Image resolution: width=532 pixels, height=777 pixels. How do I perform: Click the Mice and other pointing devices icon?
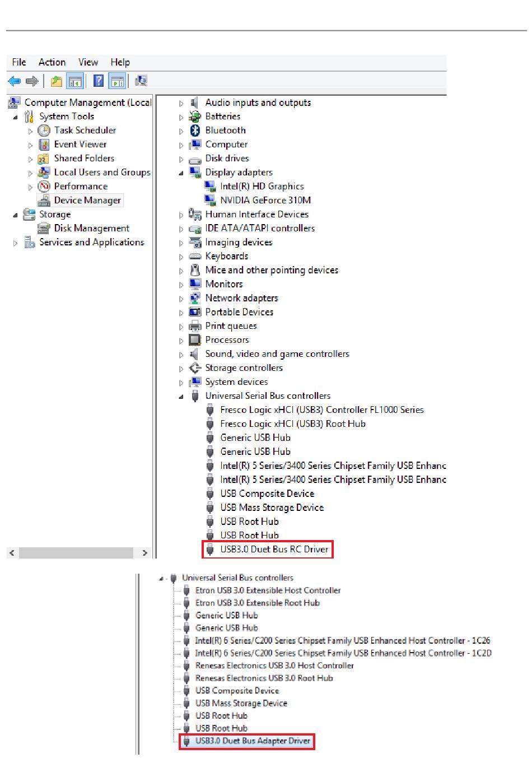tap(195, 270)
